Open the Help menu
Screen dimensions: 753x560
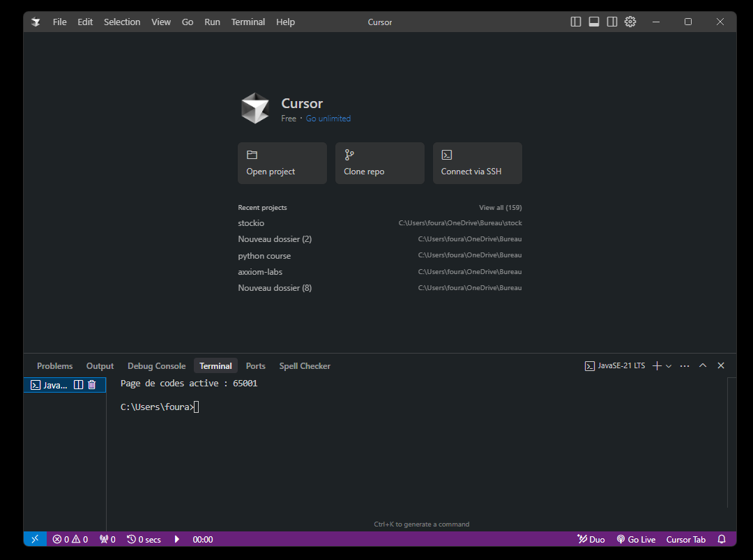(285, 22)
